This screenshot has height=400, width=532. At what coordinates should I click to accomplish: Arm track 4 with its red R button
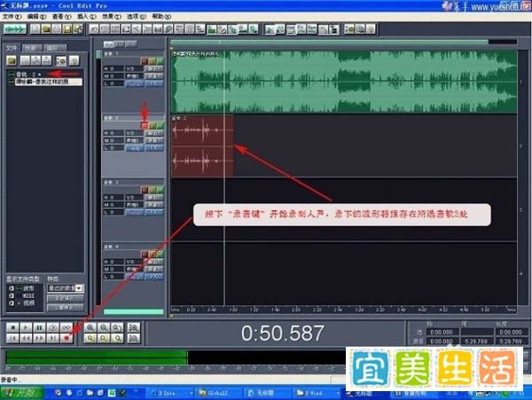click(145, 254)
